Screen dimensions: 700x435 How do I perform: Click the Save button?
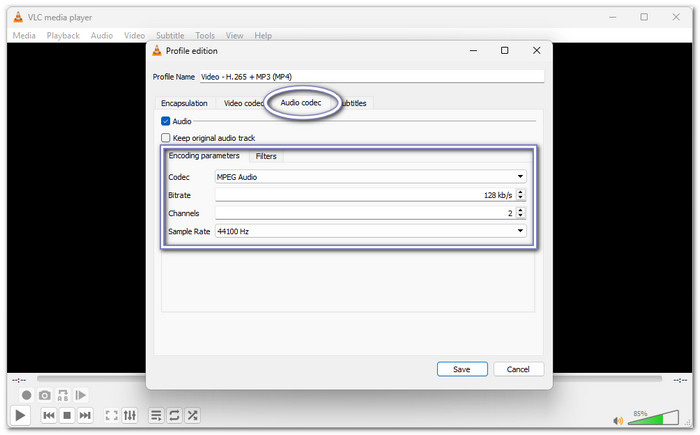[462, 369]
